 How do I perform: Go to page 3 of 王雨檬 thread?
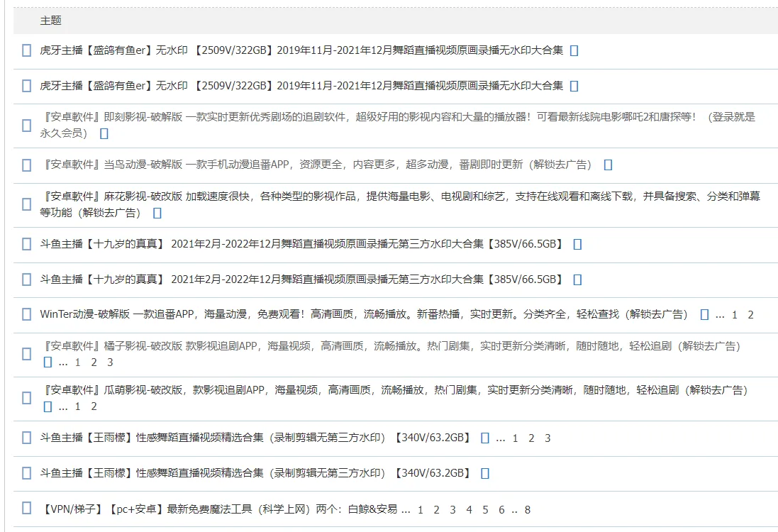tap(548, 438)
